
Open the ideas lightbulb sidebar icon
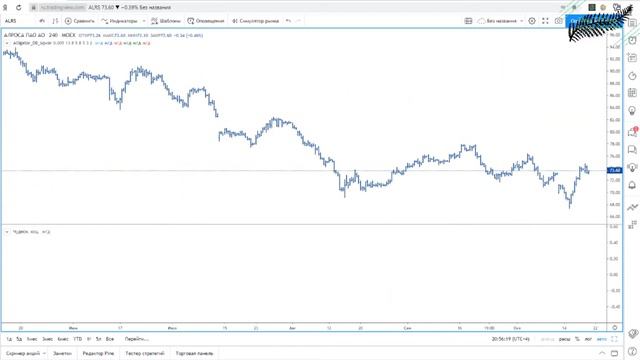coord(632,111)
